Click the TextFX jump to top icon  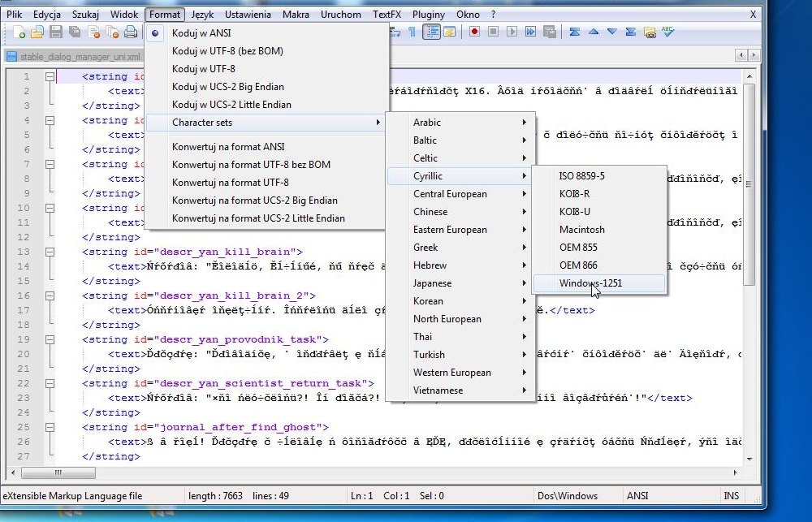[x=574, y=32]
